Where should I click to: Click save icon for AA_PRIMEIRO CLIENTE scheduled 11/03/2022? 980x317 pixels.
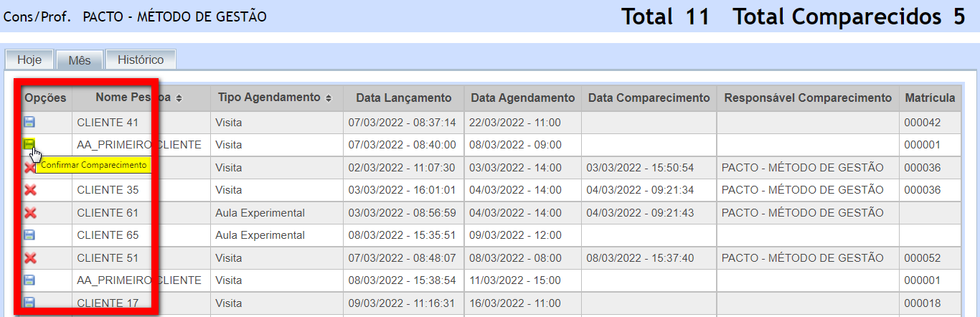29,280
